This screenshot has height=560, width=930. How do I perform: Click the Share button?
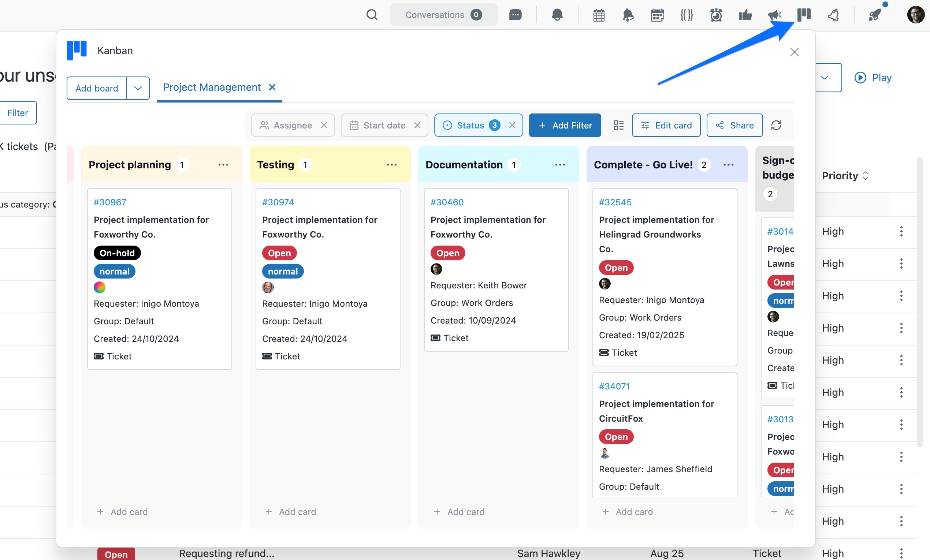(734, 125)
